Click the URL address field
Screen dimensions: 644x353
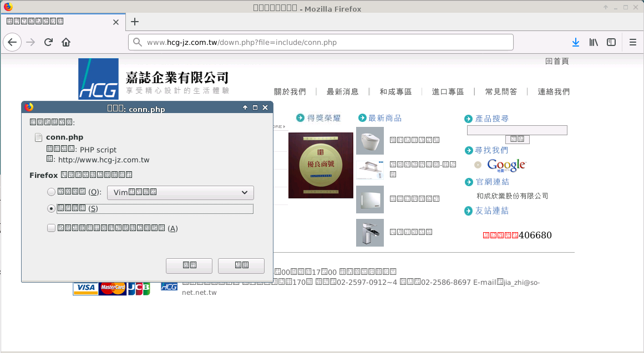pyautogui.click(x=321, y=42)
